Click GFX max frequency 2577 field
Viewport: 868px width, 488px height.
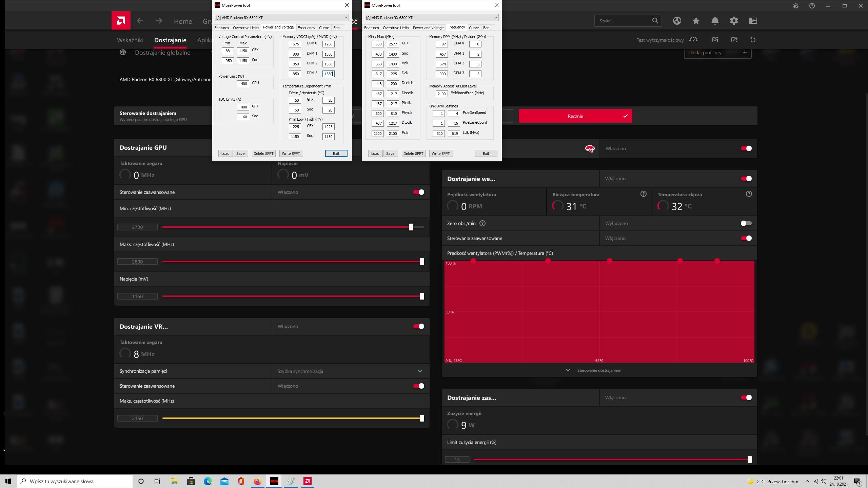point(393,44)
